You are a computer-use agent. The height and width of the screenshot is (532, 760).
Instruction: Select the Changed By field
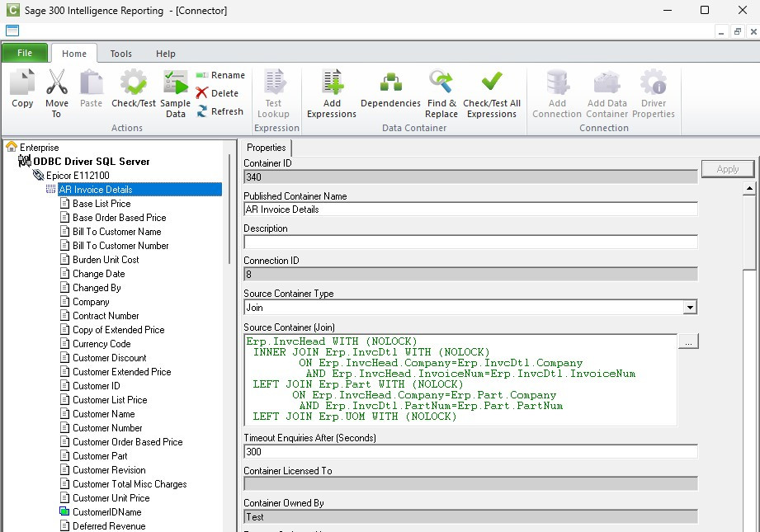pos(97,288)
